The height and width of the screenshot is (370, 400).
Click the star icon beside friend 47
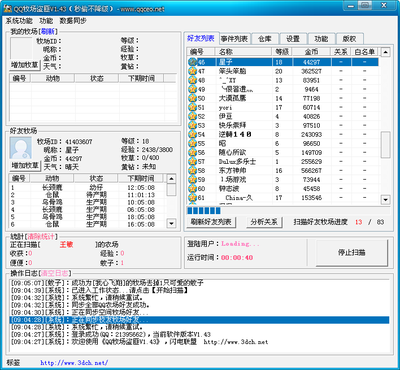click(x=192, y=71)
